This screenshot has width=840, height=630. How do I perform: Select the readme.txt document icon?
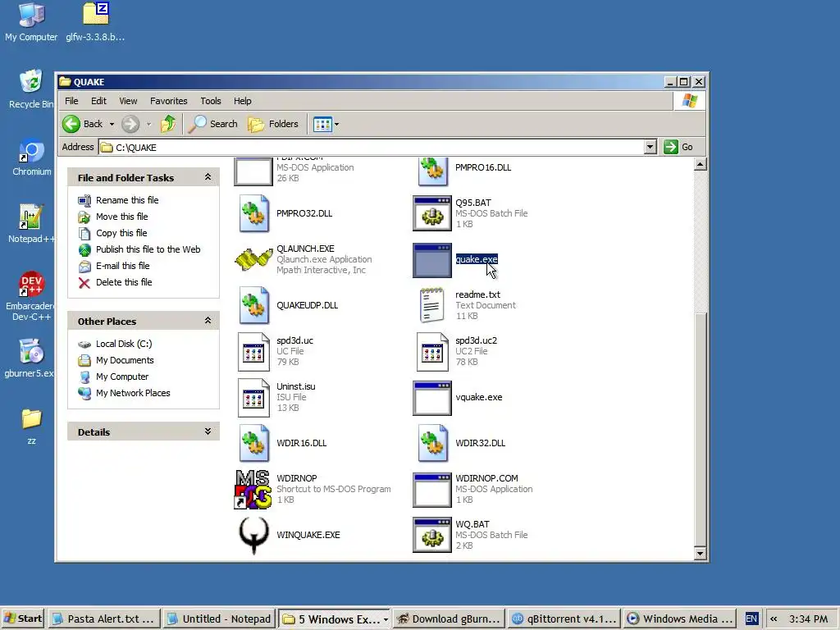click(431, 305)
